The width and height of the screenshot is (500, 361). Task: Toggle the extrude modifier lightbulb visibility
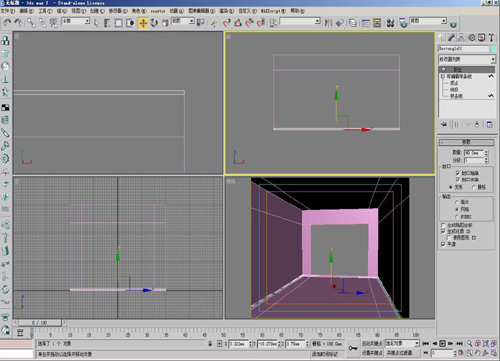(444, 69)
